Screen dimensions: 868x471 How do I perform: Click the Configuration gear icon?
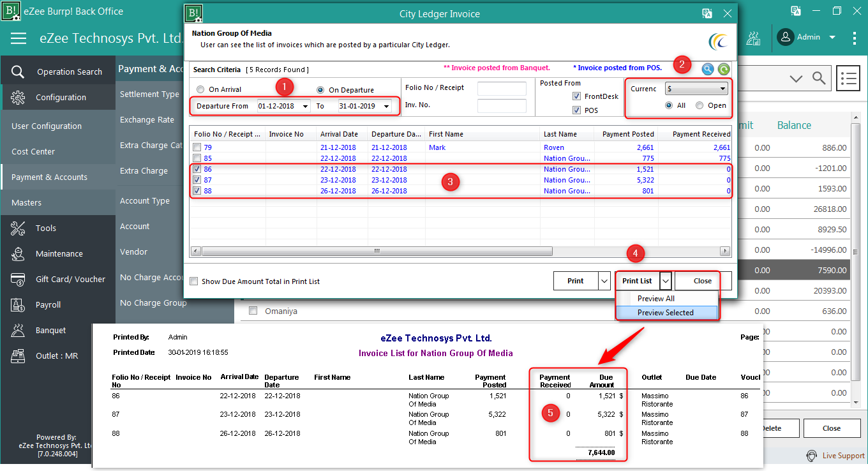[x=18, y=97]
